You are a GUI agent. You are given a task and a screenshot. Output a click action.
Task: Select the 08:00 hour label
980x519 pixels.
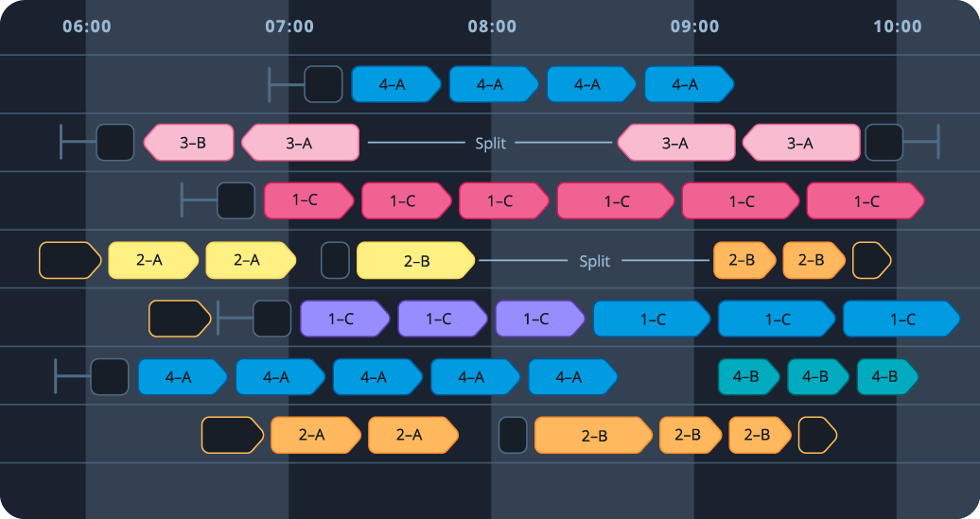492,26
